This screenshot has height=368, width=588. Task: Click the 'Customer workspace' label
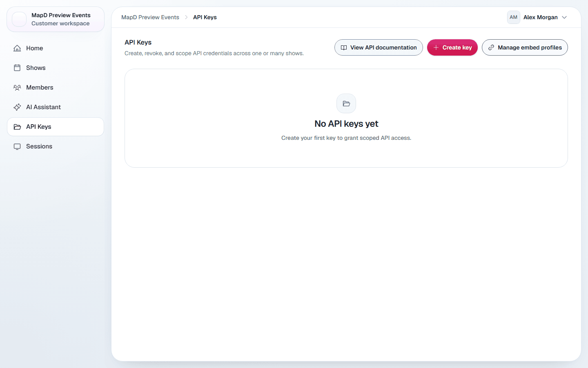coord(60,23)
